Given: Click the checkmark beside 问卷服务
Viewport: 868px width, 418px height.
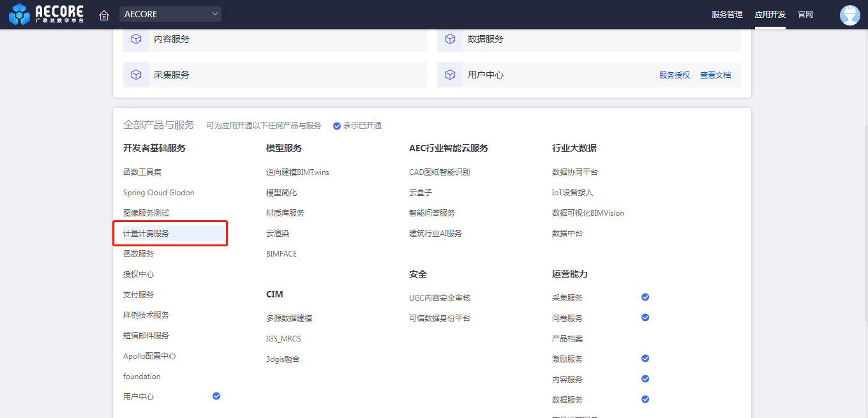Looking at the screenshot, I should point(645,318).
